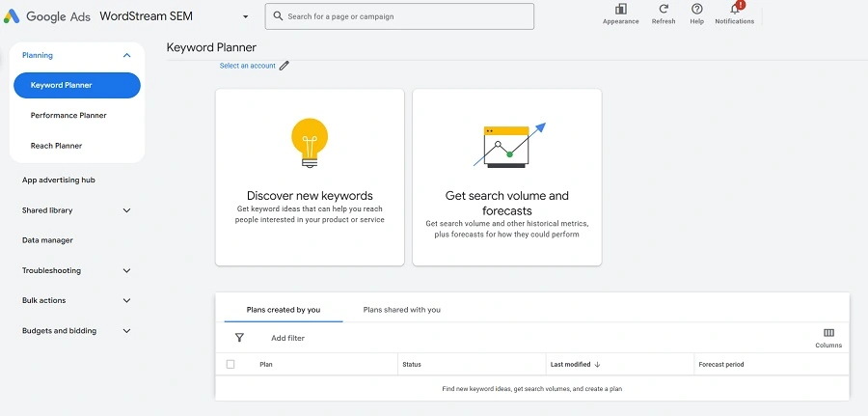Click the 'Find new keyword ideas' empty-table message

(532, 389)
